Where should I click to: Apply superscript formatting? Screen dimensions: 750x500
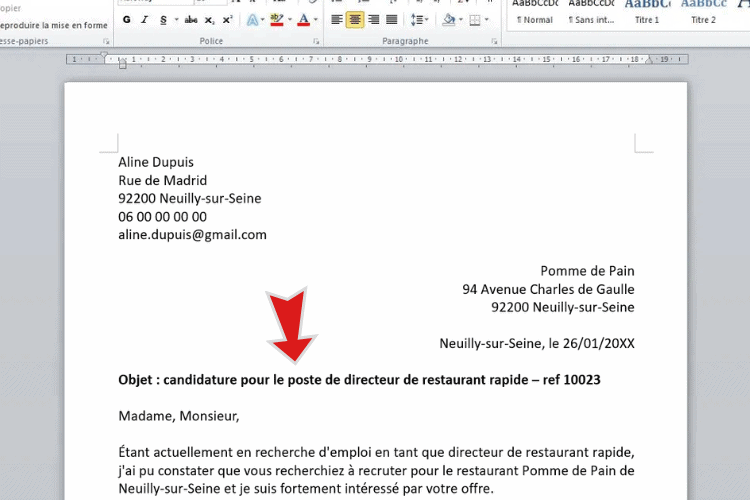point(227,20)
